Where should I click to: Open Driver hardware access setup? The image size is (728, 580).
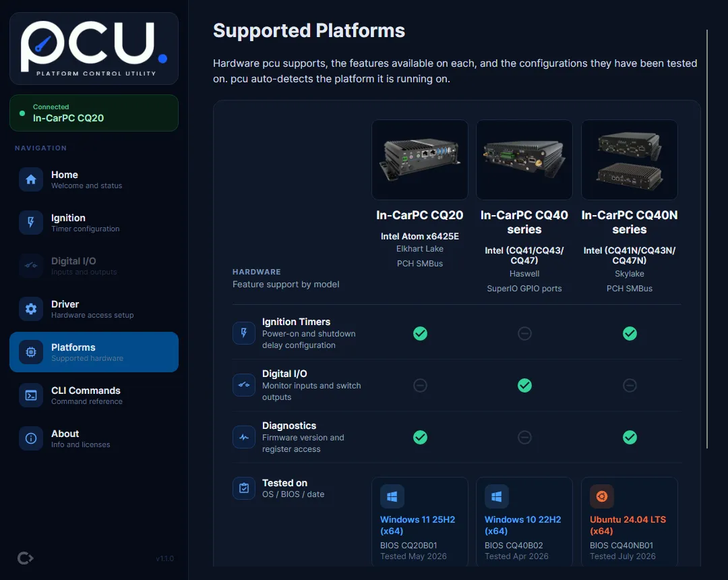point(94,310)
